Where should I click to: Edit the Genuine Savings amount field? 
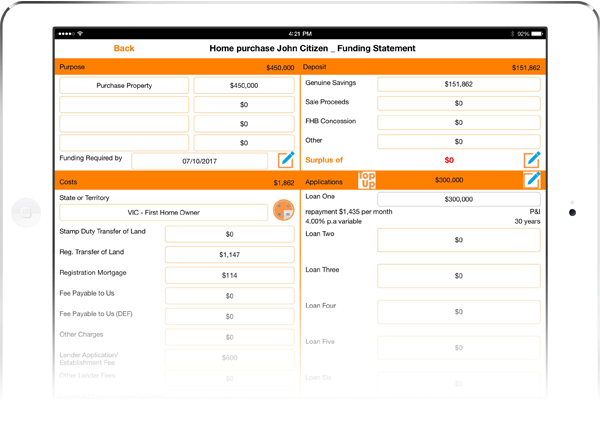(x=458, y=84)
